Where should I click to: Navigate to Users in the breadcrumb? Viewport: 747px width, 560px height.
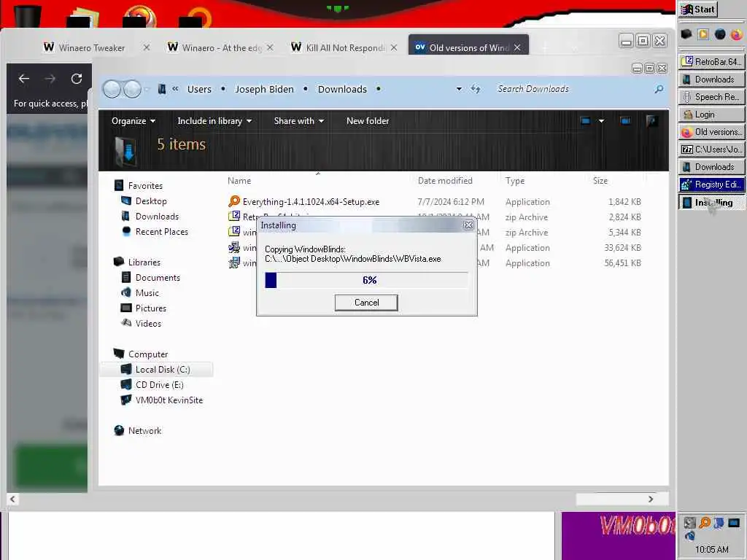199,89
